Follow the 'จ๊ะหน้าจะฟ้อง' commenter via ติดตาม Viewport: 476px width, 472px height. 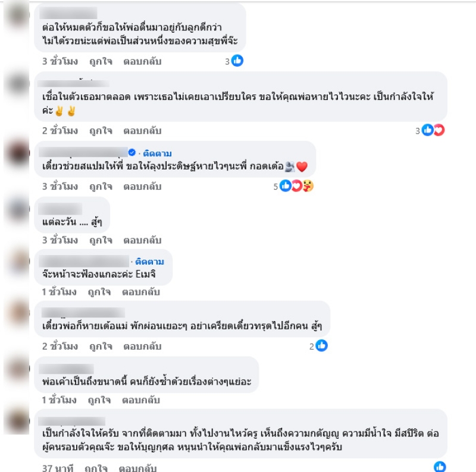[150, 262]
